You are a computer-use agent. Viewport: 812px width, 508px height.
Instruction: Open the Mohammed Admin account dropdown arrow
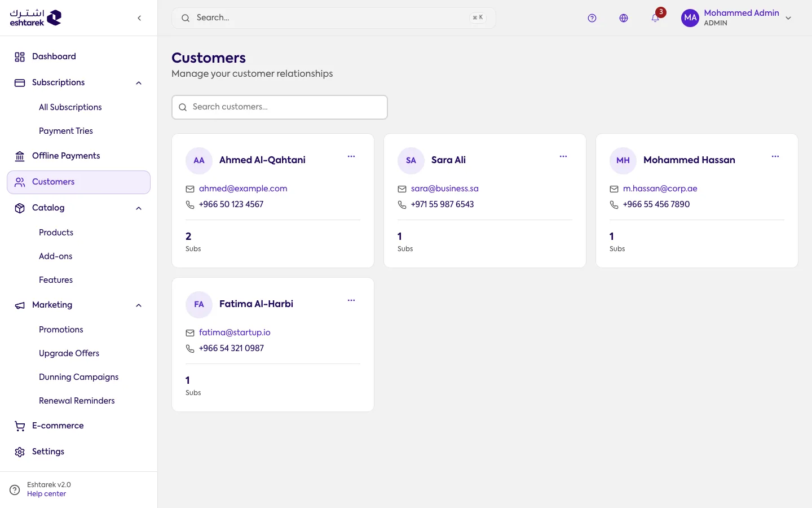pos(788,18)
